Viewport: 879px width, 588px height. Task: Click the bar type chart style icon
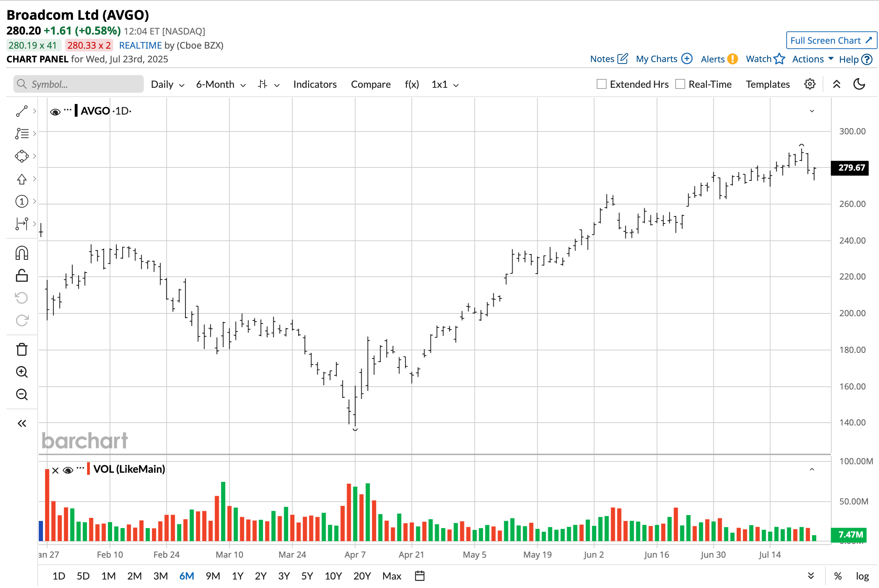coord(262,84)
